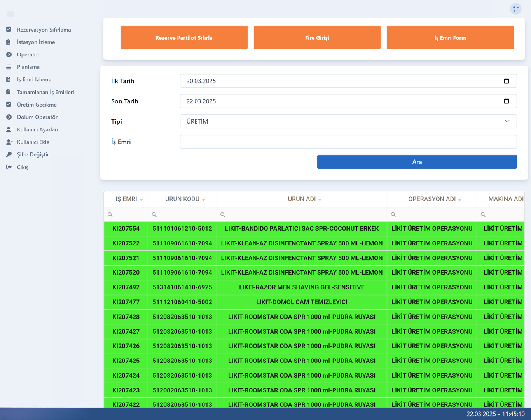Open İstasyon İzleme menu item

tap(36, 42)
